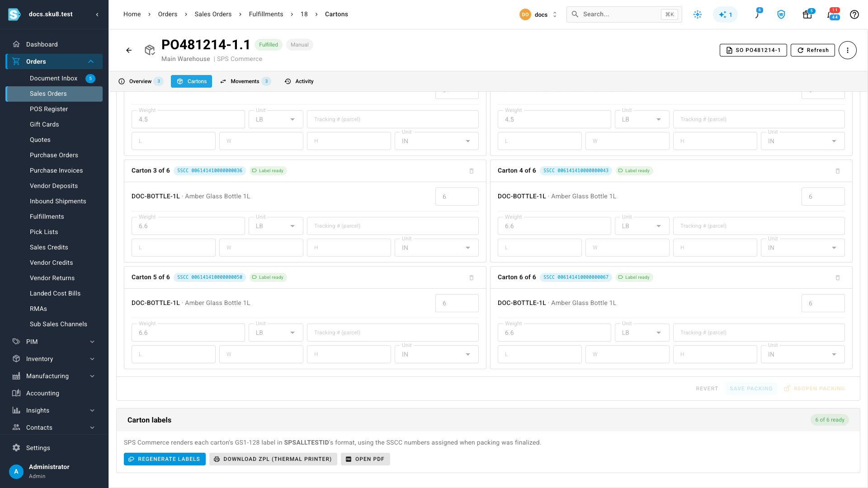Click the Refresh button

[x=813, y=50]
